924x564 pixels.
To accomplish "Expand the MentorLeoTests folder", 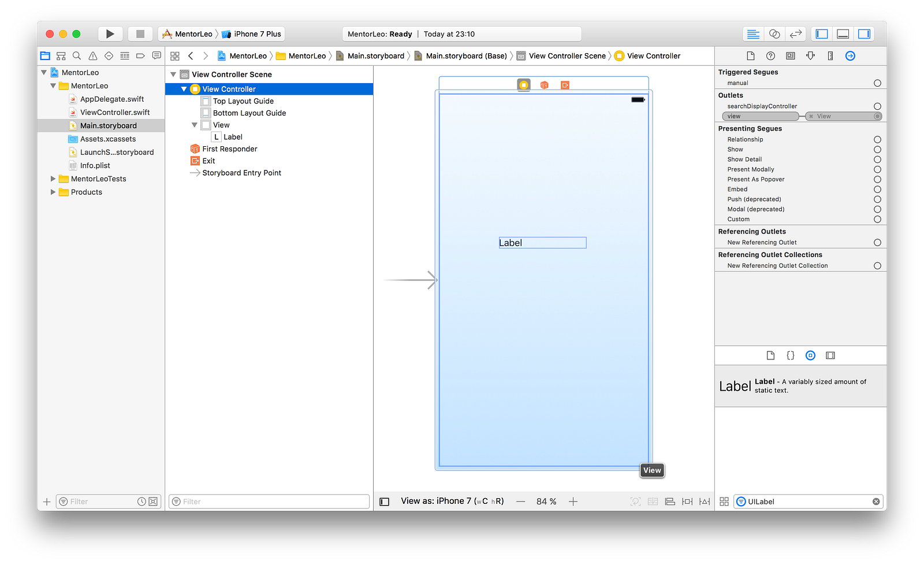I will click(x=53, y=179).
